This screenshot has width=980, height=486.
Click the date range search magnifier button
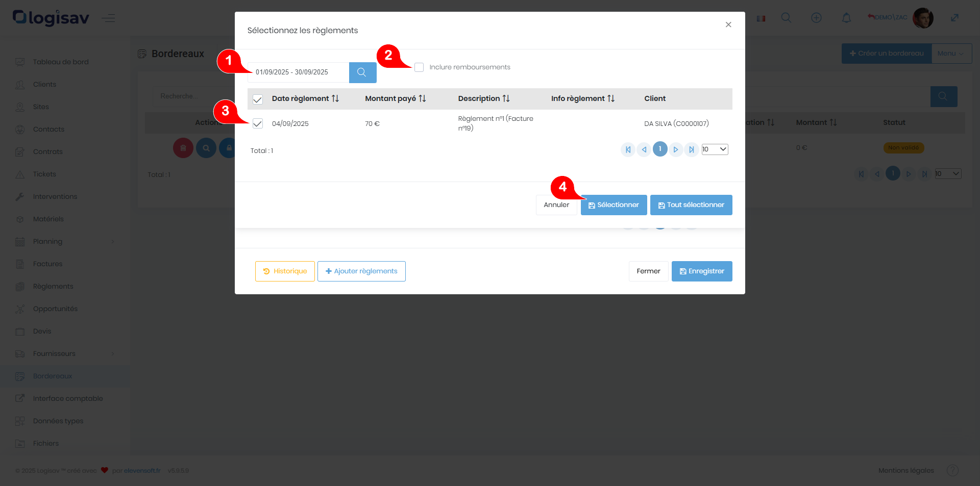[362, 72]
